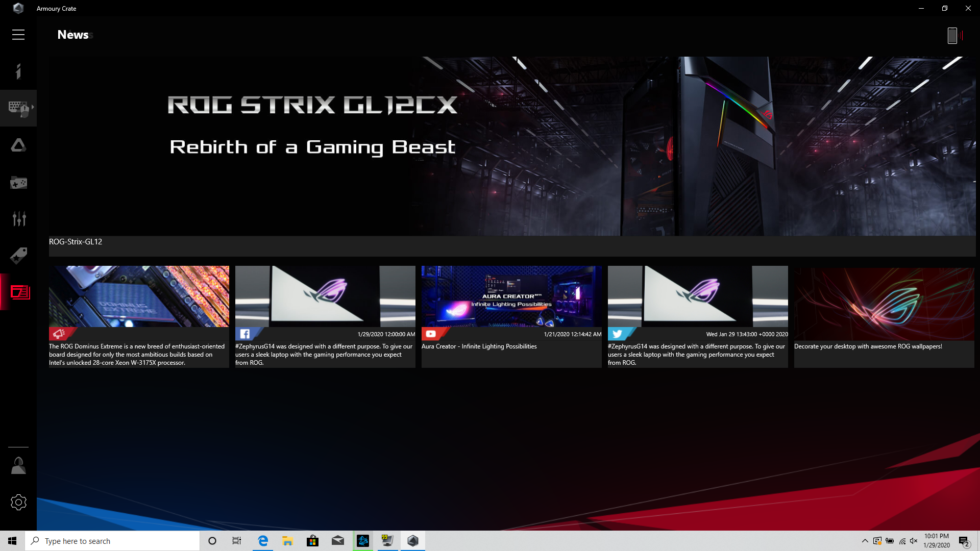This screenshot has width=980, height=551.
Task: Switch to the monitor app taskbar icon
Action: pyautogui.click(x=387, y=541)
